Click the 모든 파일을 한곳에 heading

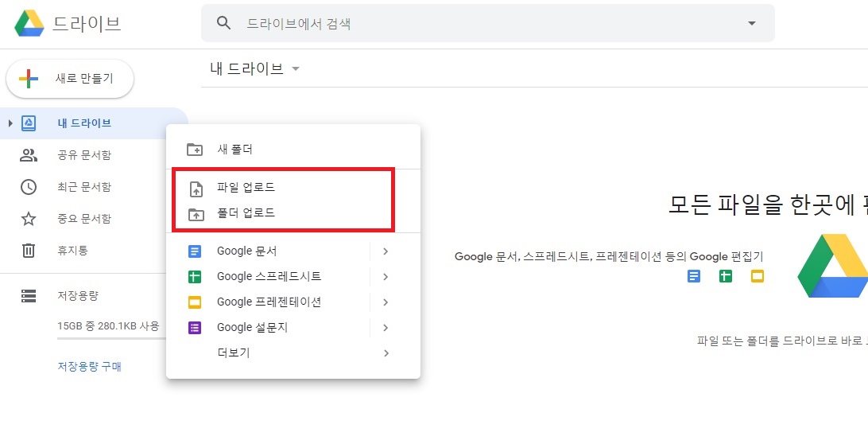tap(769, 204)
